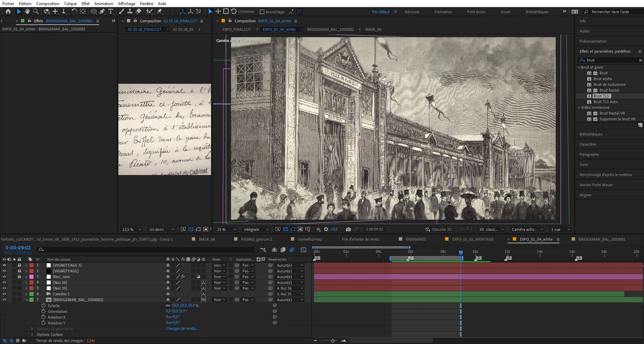Select the Clone Stamp tool
This screenshot has width=644, height=344.
point(130,11)
